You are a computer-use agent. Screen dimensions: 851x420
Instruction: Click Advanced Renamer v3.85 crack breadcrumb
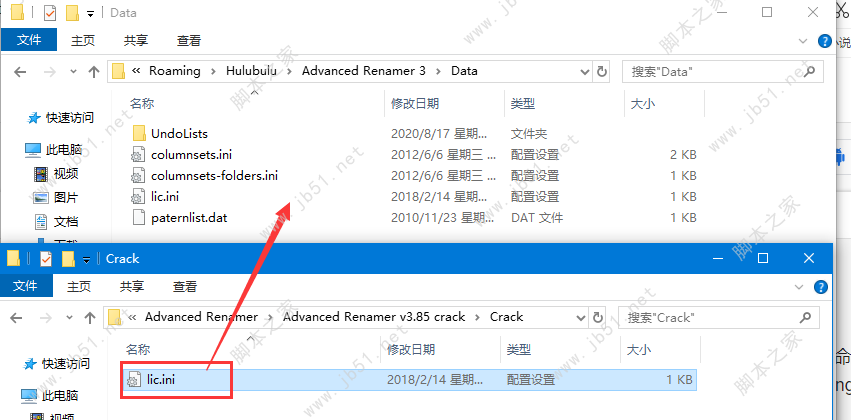tap(374, 317)
